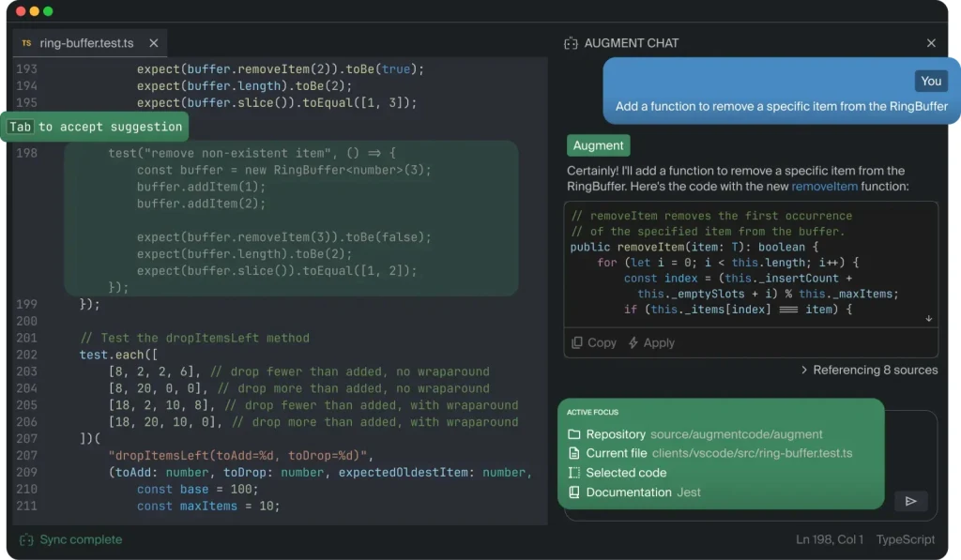This screenshot has height=560, width=961.
Task: Click the Repository folder icon in Active Focus
Action: [574, 434]
